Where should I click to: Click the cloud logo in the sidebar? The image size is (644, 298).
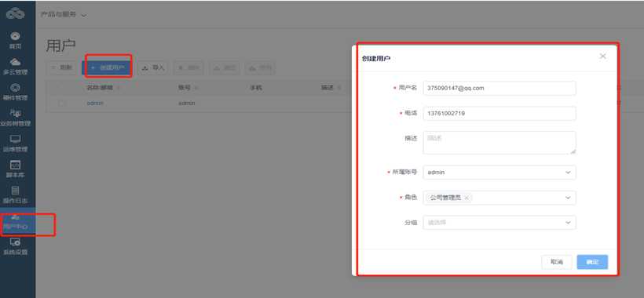point(15,13)
